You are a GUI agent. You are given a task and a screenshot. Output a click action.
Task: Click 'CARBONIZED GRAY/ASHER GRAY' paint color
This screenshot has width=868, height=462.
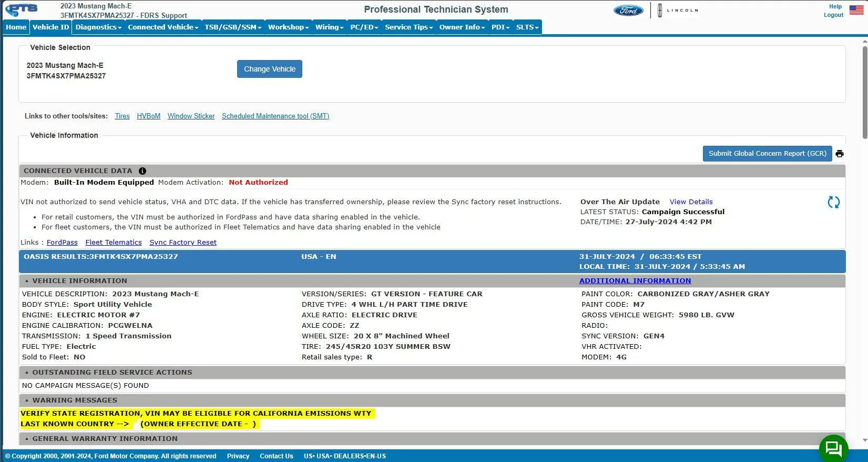(x=703, y=294)
